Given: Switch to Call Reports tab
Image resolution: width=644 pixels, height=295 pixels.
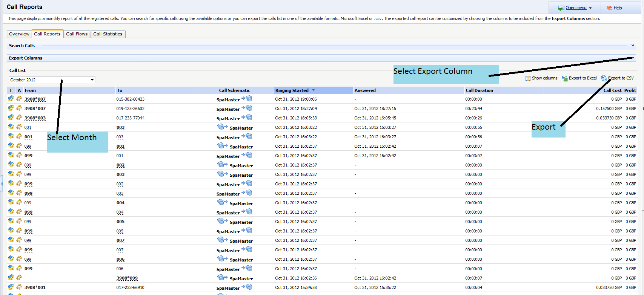Looking at the screenshot, I should 47,34.
